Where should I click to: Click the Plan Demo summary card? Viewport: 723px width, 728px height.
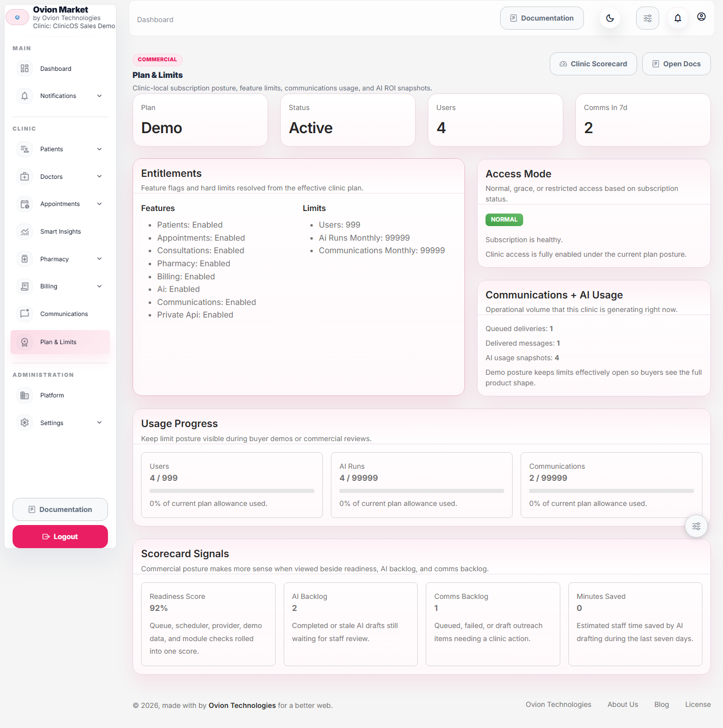point(200,120)
